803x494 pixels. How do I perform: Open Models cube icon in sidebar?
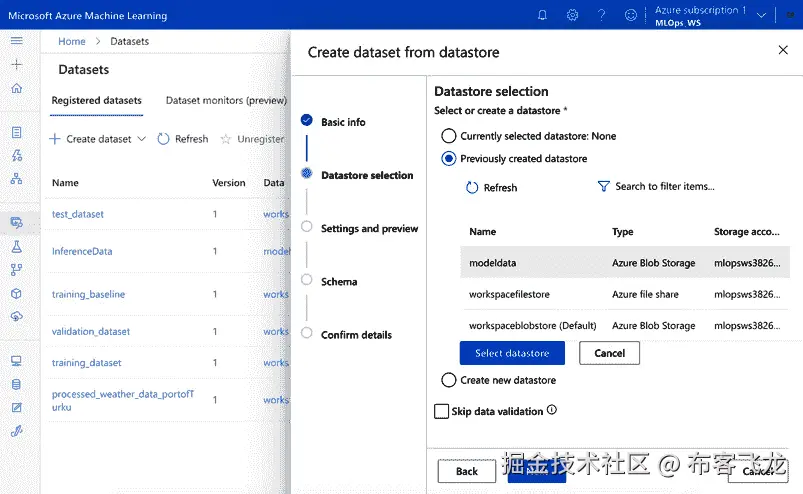coord(16,293)
